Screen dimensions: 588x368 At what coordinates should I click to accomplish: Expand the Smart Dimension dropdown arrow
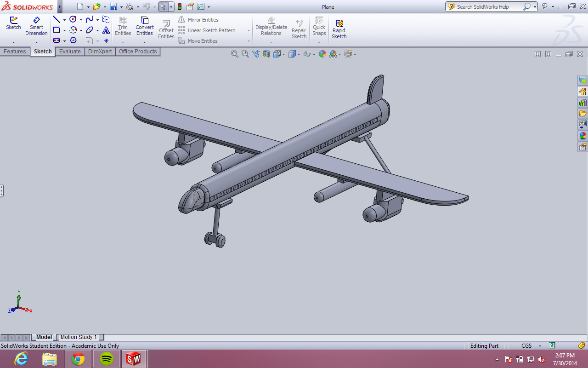(36, 42)
